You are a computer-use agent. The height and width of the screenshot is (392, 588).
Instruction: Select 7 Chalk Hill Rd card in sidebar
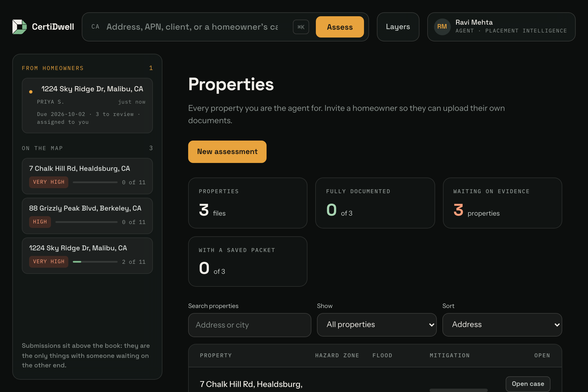pyautogui.click(x=87, y=176)
